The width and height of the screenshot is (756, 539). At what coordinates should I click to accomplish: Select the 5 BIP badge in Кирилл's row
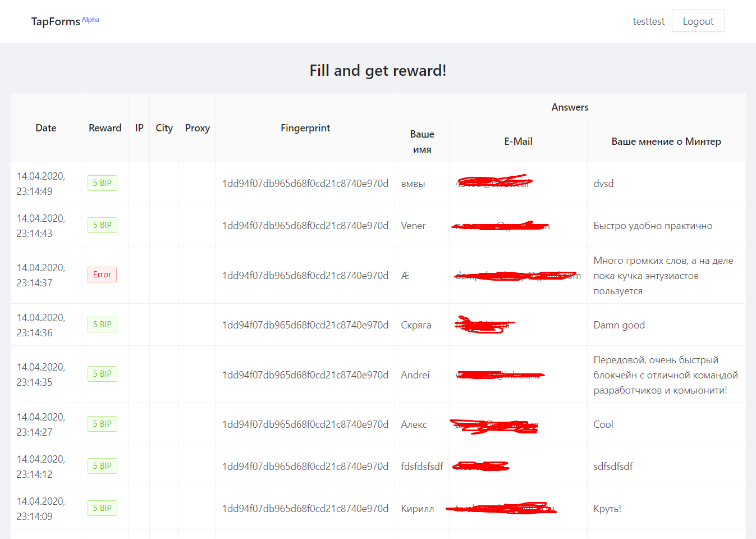(x=102, y=508)
